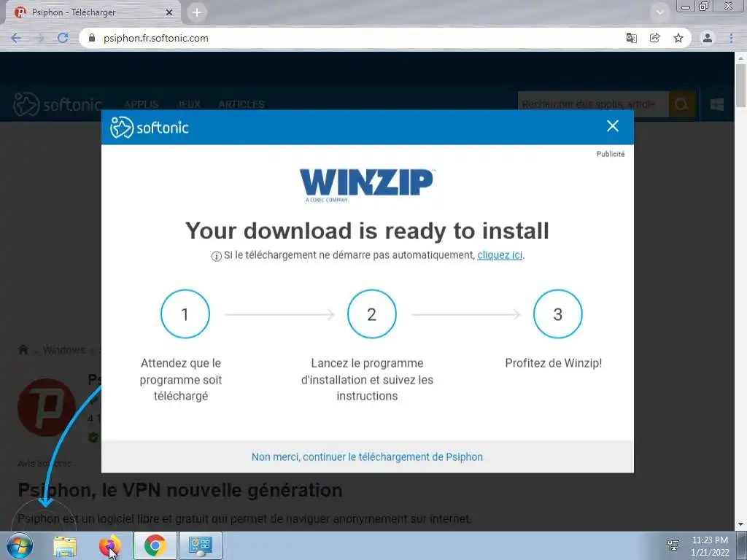Close the Psiphon - Télécharger tab
Viewport: 747px width, 560px height.
pyautogui.click(x=169, y=12)
